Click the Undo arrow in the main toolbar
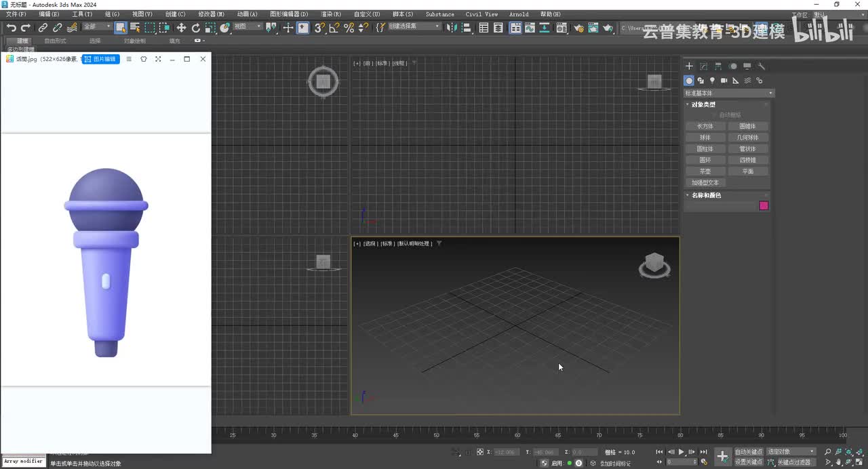Image resolution: width=868 pixels, height=469 pixels. pos(11,28)
